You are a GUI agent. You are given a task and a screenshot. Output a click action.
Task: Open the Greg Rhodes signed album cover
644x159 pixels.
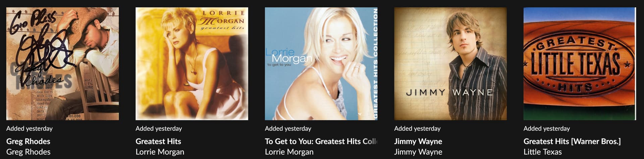(x=62, y=64)
